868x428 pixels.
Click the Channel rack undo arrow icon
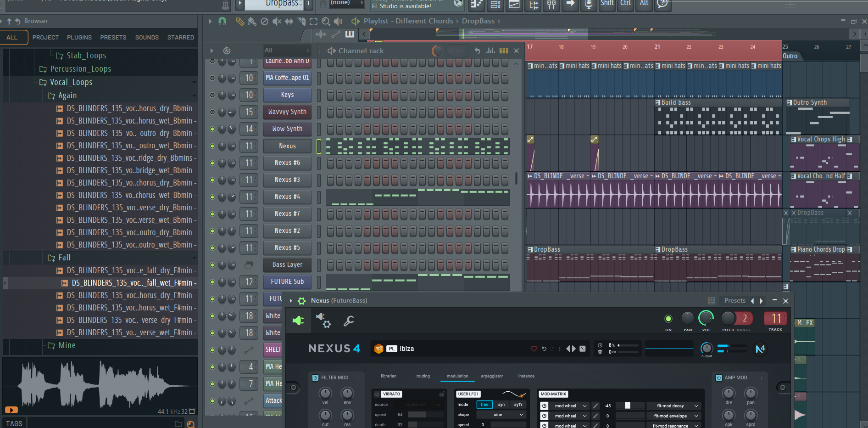(478, 51)
